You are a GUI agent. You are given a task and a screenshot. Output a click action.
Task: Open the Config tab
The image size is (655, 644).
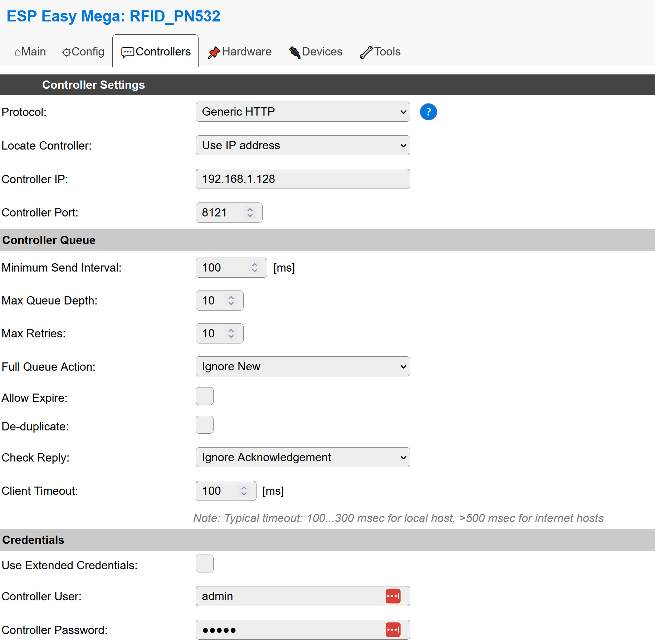coord(83,52)
